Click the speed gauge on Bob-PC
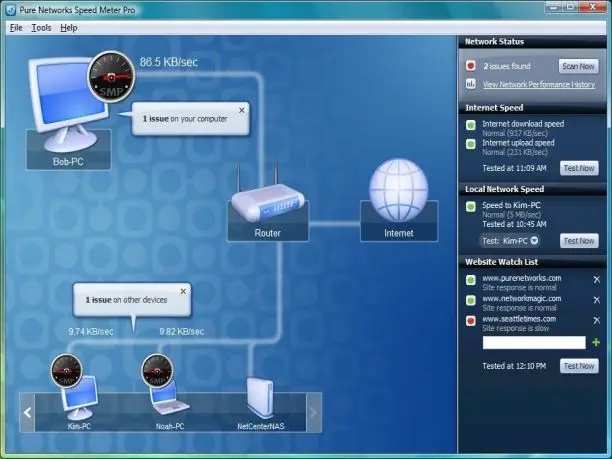The width and height of the screenshot is (612, 459). click(x=111, y=77)
